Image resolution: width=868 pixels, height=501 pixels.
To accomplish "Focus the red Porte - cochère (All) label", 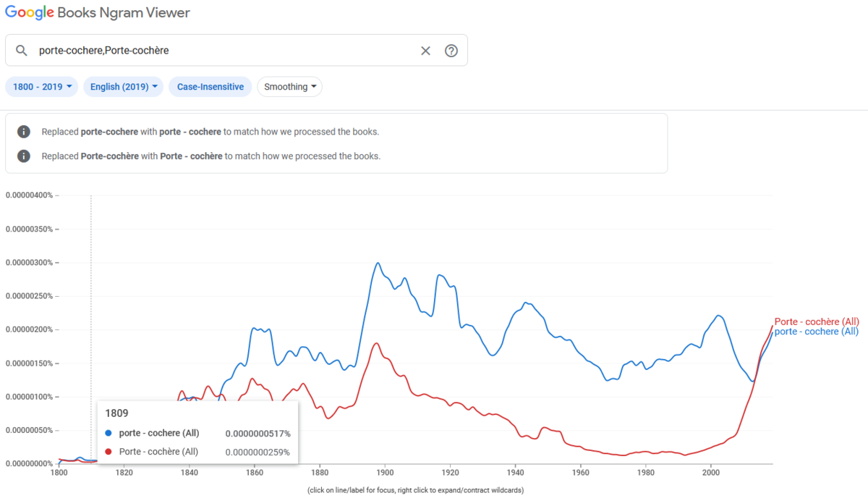I will (817, 321).
